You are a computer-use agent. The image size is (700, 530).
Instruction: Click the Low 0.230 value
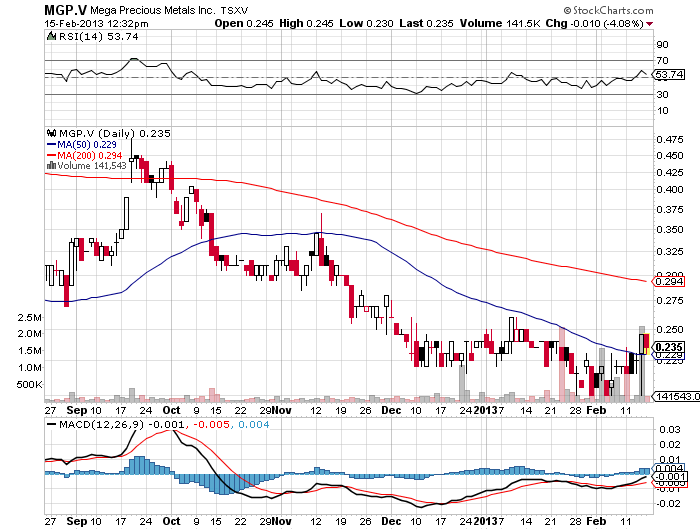pyautogui.click(x=367, y=23)
